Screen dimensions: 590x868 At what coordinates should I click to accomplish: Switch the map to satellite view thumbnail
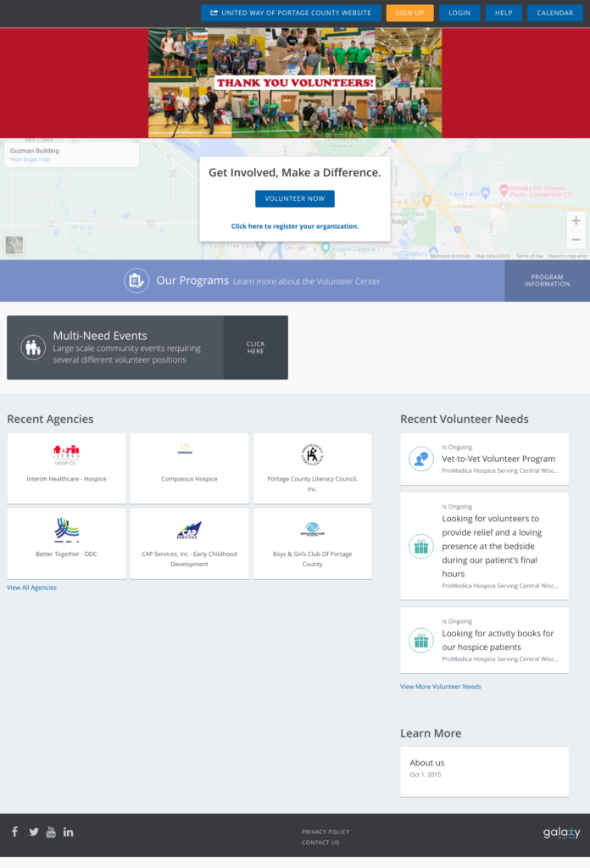(x=14, y=245)
